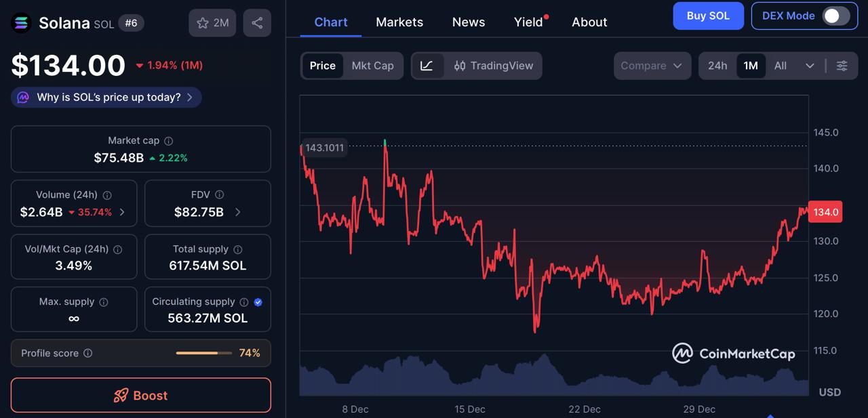The height and width of the screenshot is (418, 868).
Task: Switch to the Markets tab
Action: tap(399, 22)
